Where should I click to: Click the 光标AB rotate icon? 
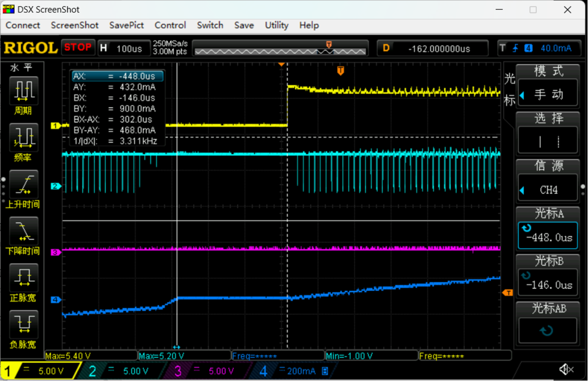click(547, 330)
